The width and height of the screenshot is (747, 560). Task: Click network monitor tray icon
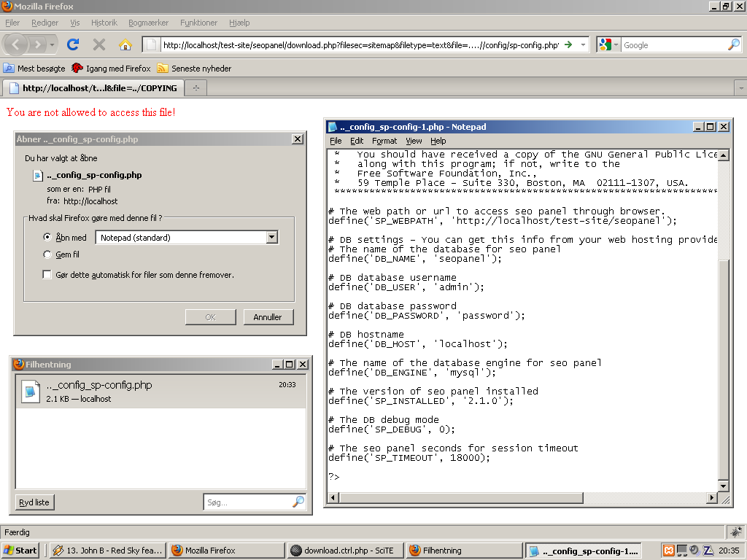point(682,551)
